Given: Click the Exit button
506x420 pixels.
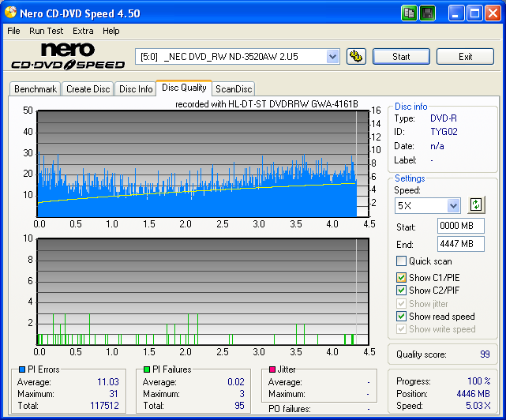Looking at the screenshot, I should click(x=465, y=57).
